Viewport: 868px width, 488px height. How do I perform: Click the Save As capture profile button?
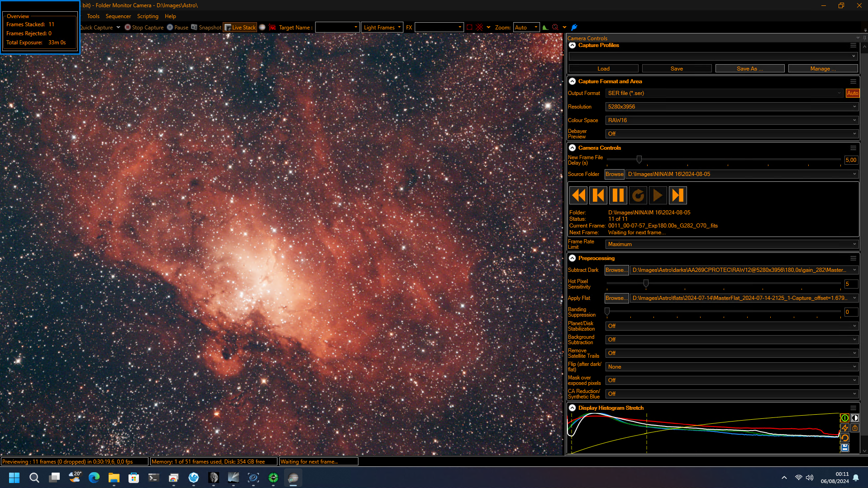[750, 69]
